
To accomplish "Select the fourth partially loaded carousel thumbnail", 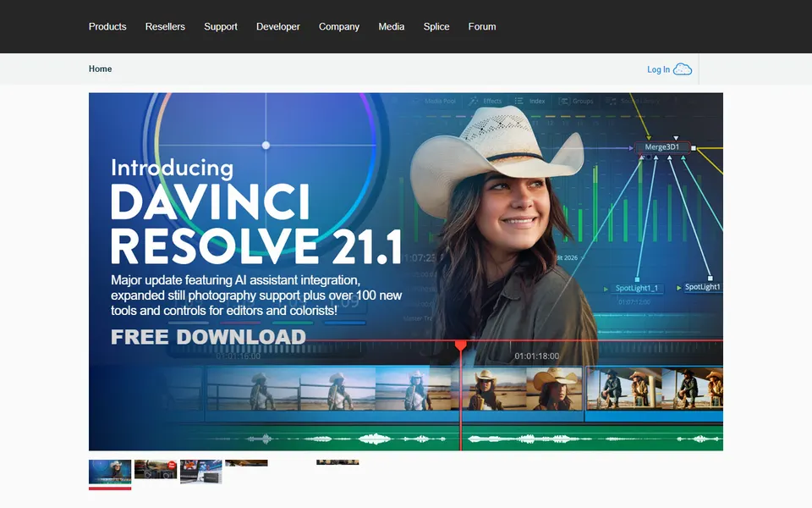I will (246, 463).
